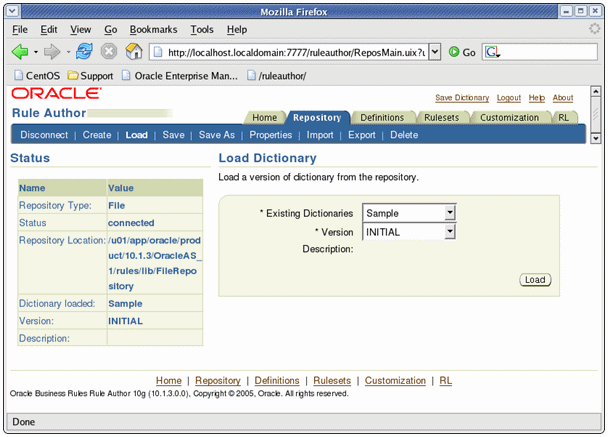Open the Version dropdown showing INITIAL
This screenshot has height=437, width=608.
(x=409, y=232)
